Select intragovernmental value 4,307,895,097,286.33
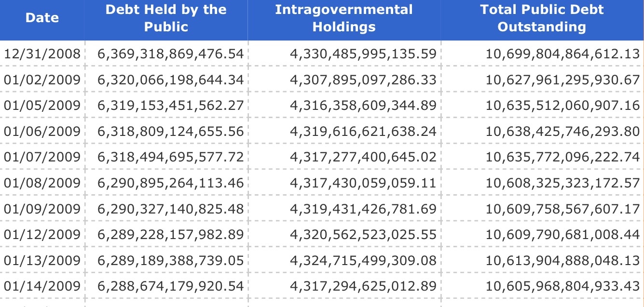This screenshot has width=644, height=307. coord(363,80)
